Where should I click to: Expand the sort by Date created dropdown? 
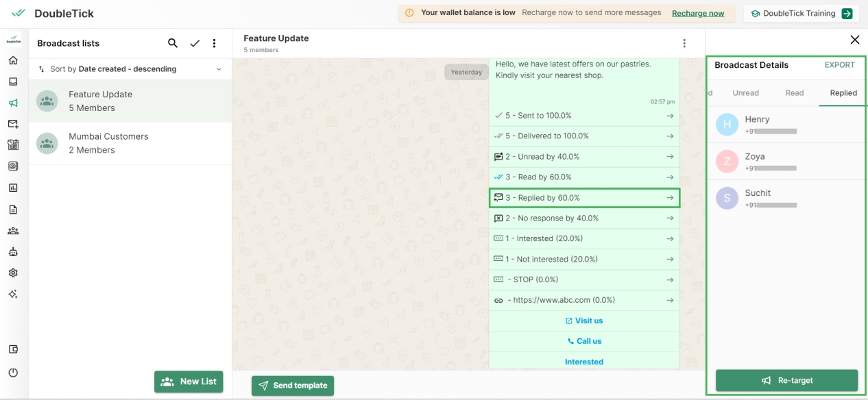point(219,69)
